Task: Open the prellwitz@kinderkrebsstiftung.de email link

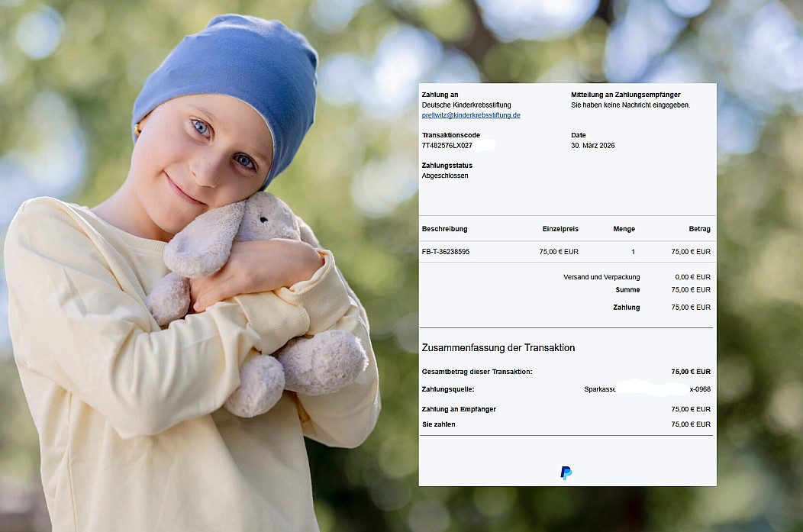Action: [x=471, y=115]
